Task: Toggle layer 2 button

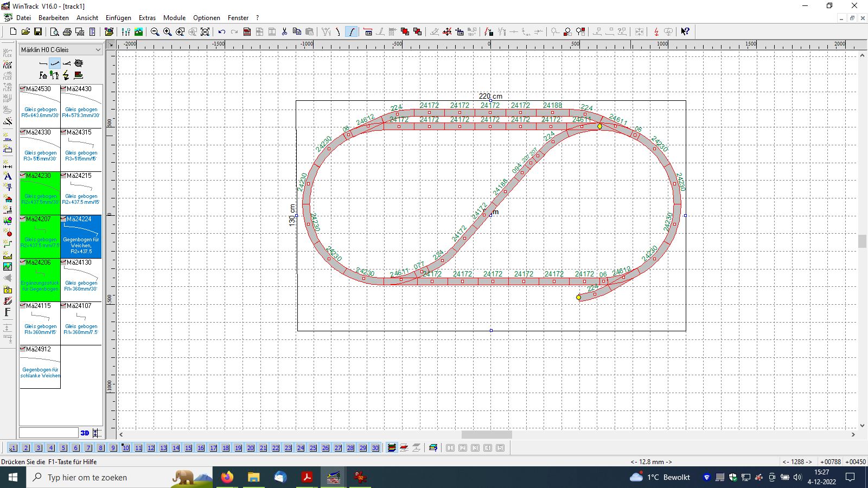Action: 26,448
